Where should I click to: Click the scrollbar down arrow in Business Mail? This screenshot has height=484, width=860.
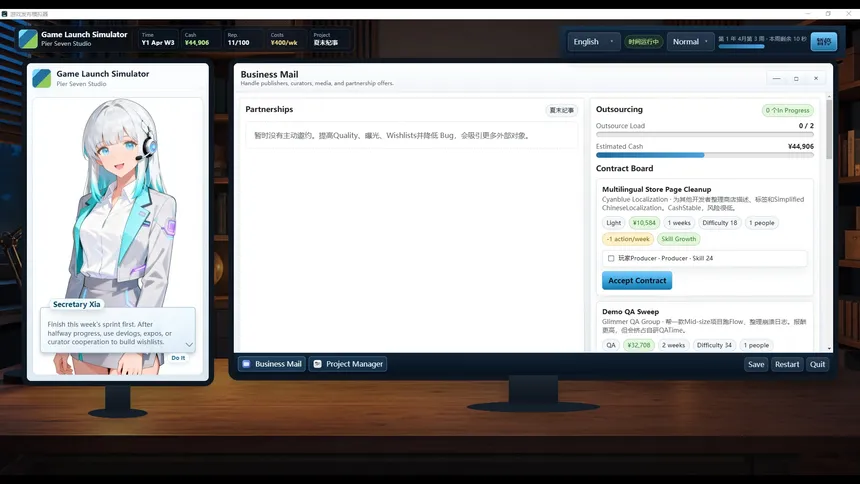tap(829, 348)
